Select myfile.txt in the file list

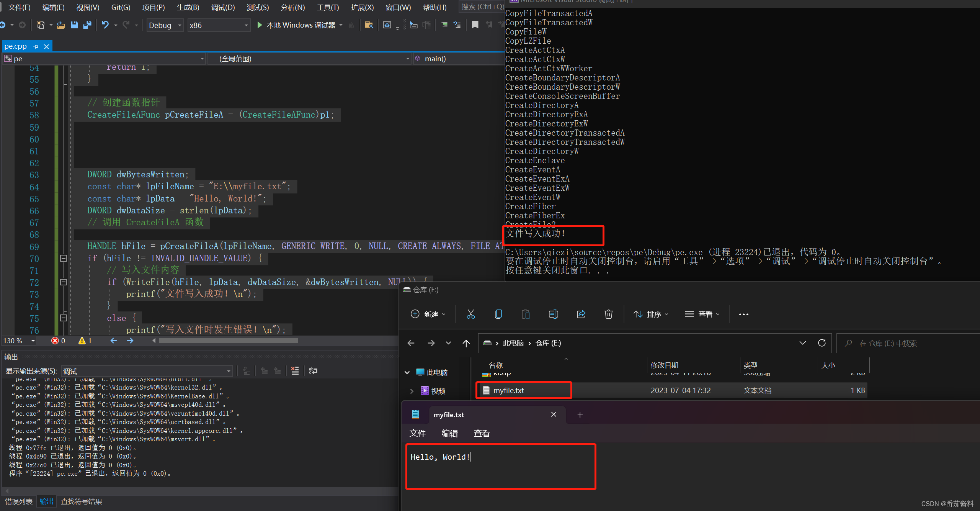[672, 390]
